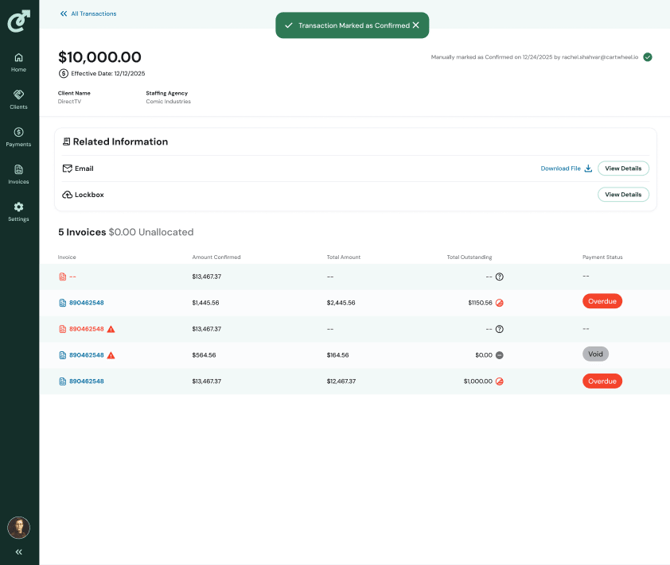Click the red warning icon on third invoice
The image size is (670, 565).
pos(111,329)
